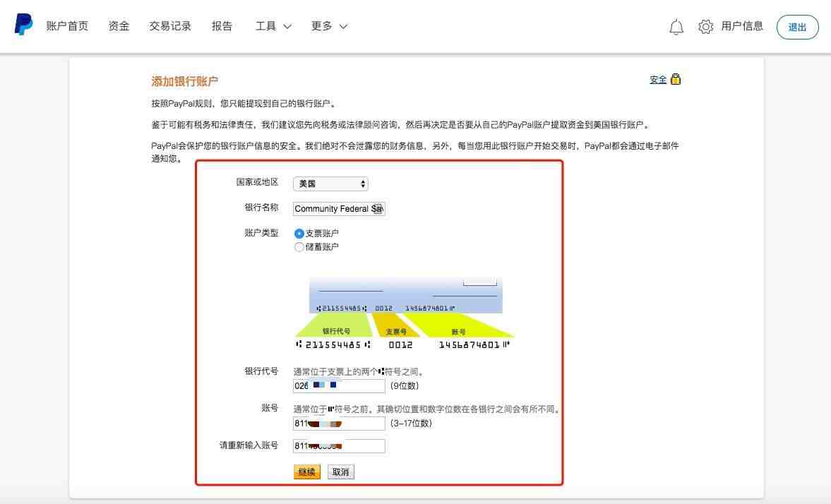The width and height of the screenshot is (831, 504).
Task: Click the 添加银行账户 page heading
Action: tap(184, 81)
